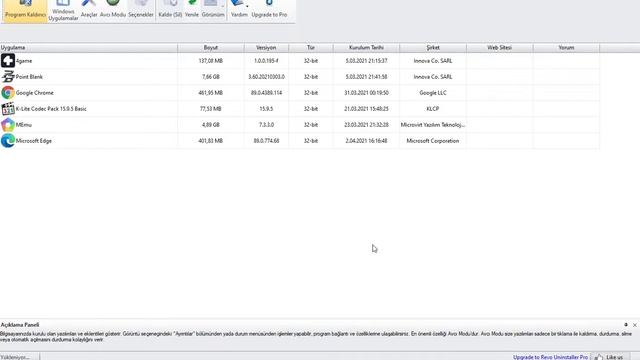Screen dimensions: 640x360
Task: Sort by the Versiyon column header
Action: [x=266, y=48]
